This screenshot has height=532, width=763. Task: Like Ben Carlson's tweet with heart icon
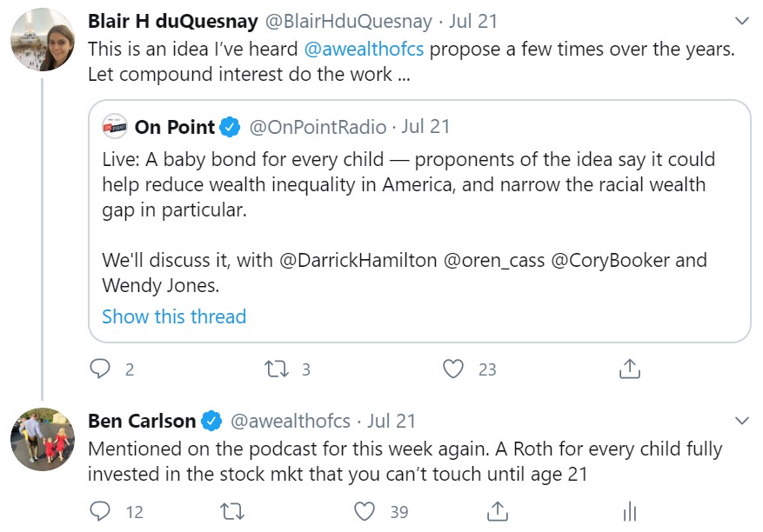[x=365, y=511]
